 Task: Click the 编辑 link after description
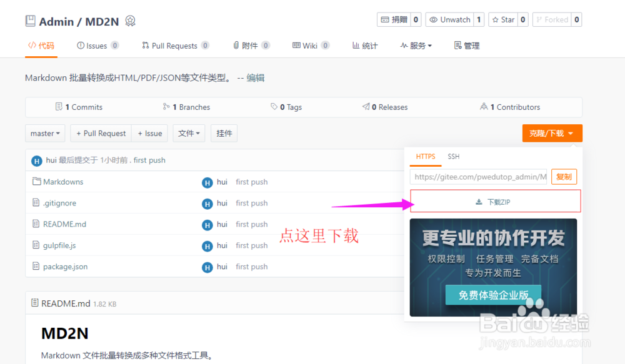(x=255, y=77)
